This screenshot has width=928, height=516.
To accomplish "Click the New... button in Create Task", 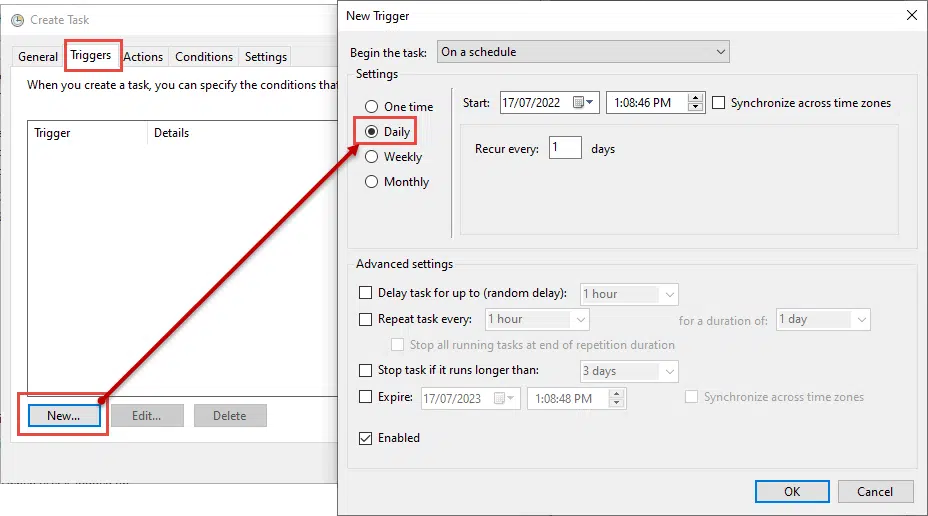I will point(64,415).
